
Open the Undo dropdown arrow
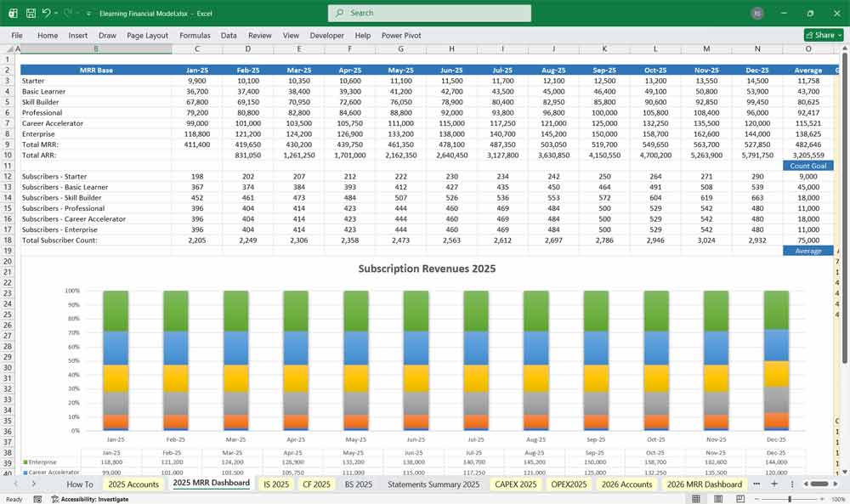(56, 13)
